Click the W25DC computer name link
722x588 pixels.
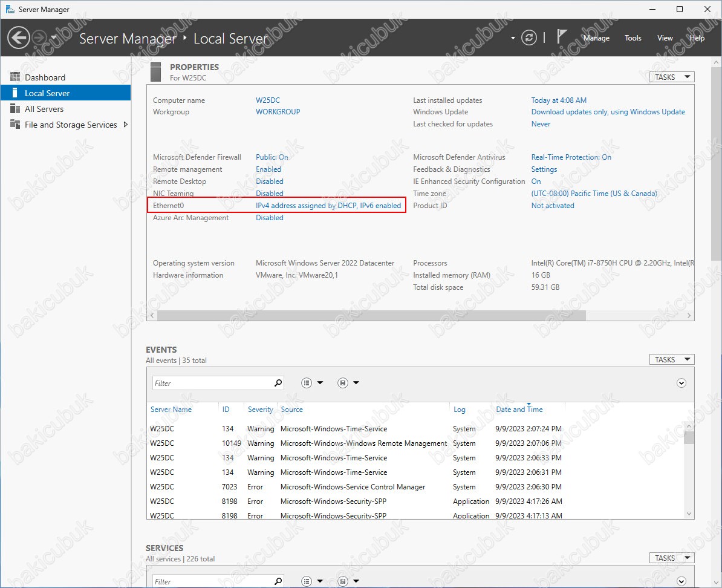(x=267, y=100)
